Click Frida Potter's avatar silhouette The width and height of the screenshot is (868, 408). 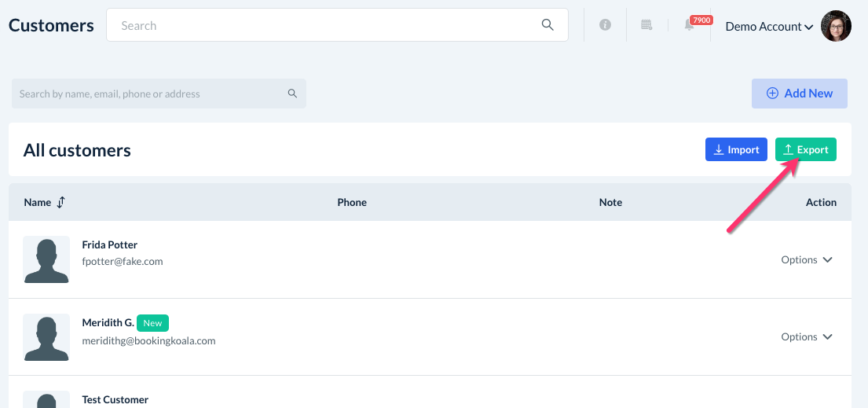pos(46,260)
